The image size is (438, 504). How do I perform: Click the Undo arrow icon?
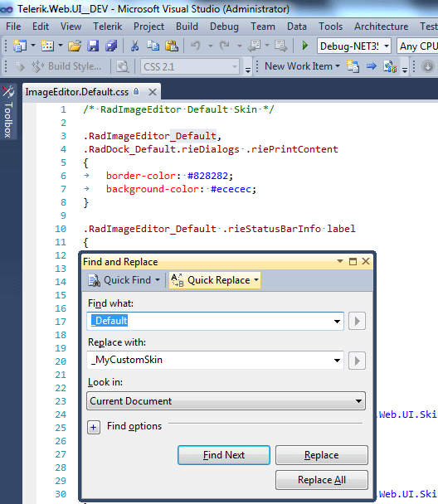pos(195,46)
